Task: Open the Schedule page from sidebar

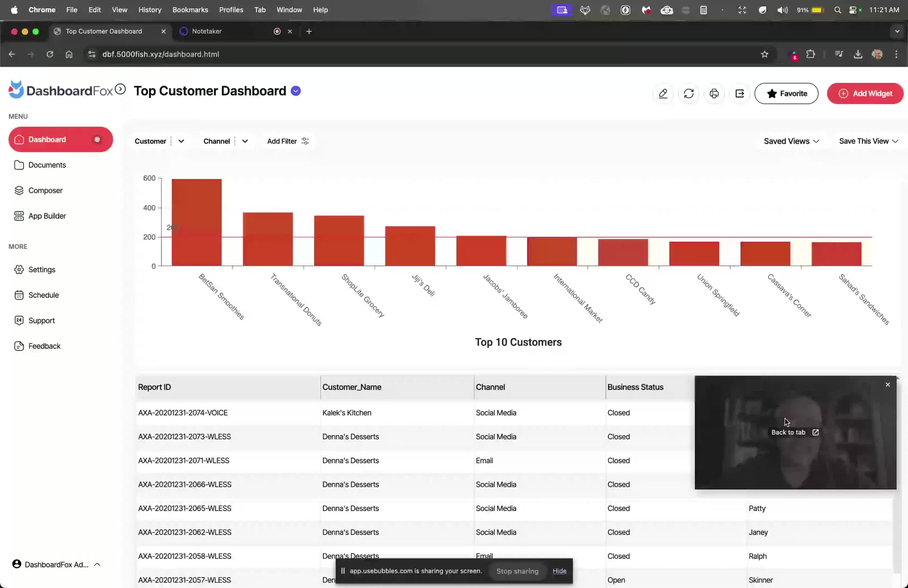Action: click(x=44, y=295)
